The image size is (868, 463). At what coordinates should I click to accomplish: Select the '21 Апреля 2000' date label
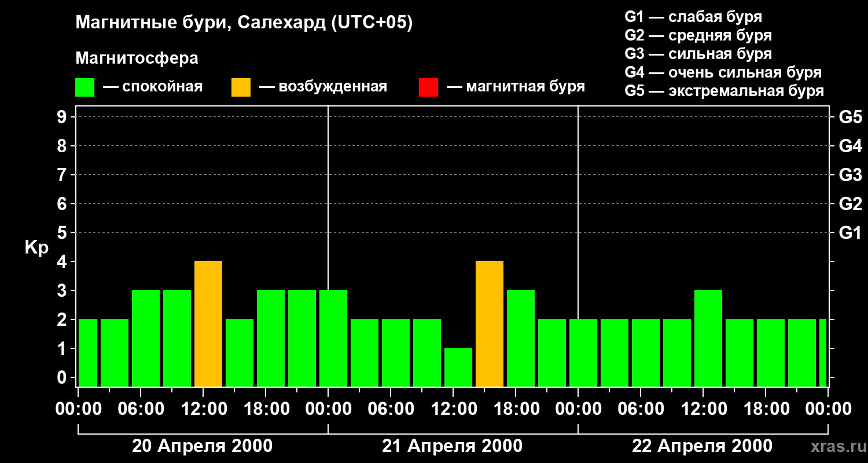tap(453, 446)
